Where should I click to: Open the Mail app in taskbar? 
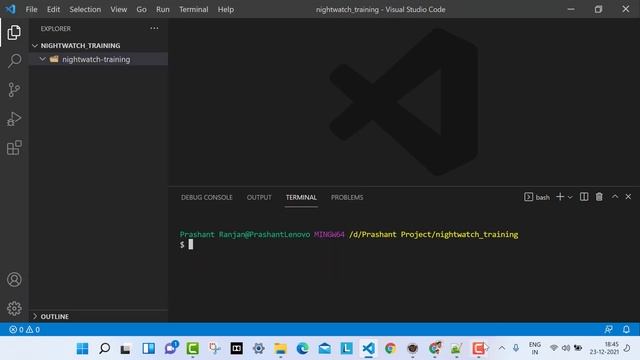pos(324,348)
